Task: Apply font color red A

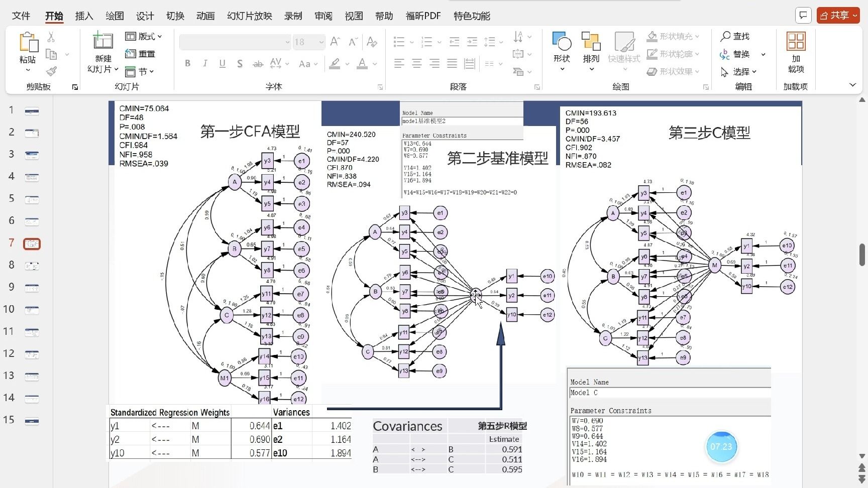Action: click(362, 64)
